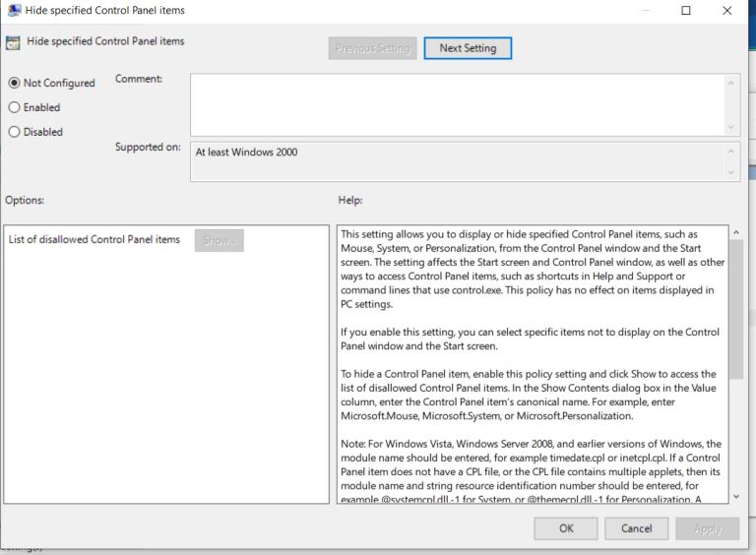
Task: Click the help paragraph starting 'If you enable this setting'
Action: pos(530,339)
